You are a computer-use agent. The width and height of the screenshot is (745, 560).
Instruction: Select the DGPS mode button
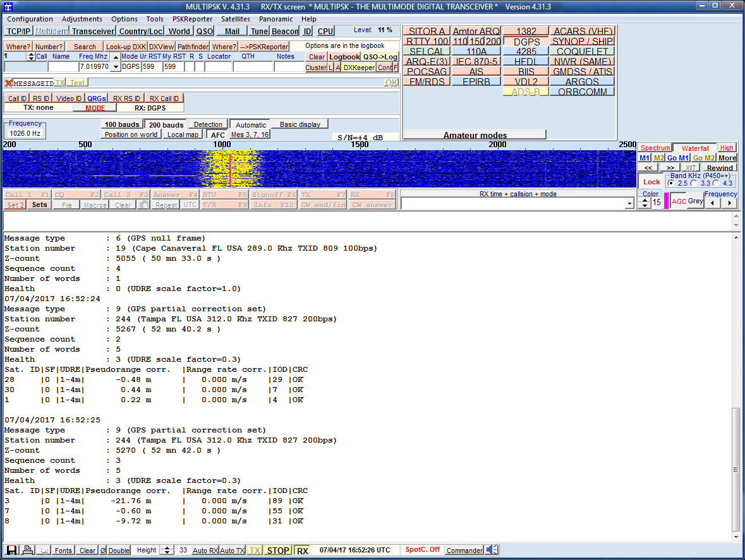point(526,41)
